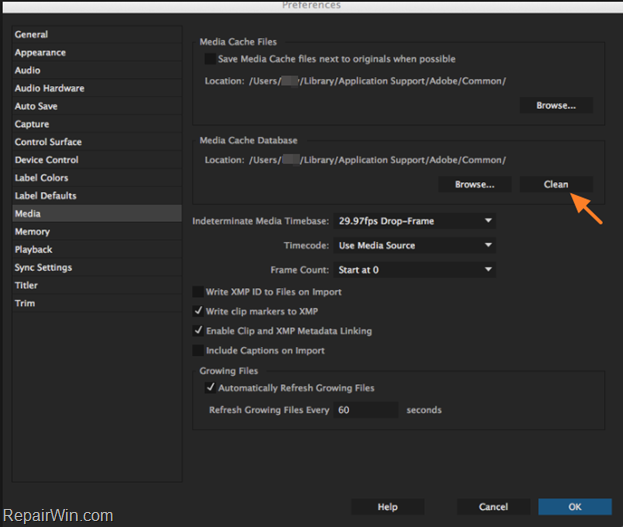This screenshot has width=623, height=527.
Task: Toggle Enable Clip and XMP Metadata Linking
Action: (x=198, y=331)
